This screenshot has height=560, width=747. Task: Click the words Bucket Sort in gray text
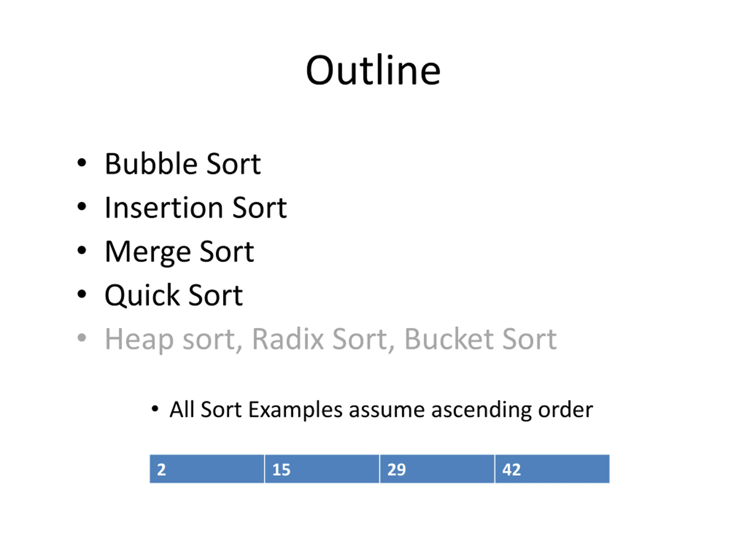click(x=481, y=339)
